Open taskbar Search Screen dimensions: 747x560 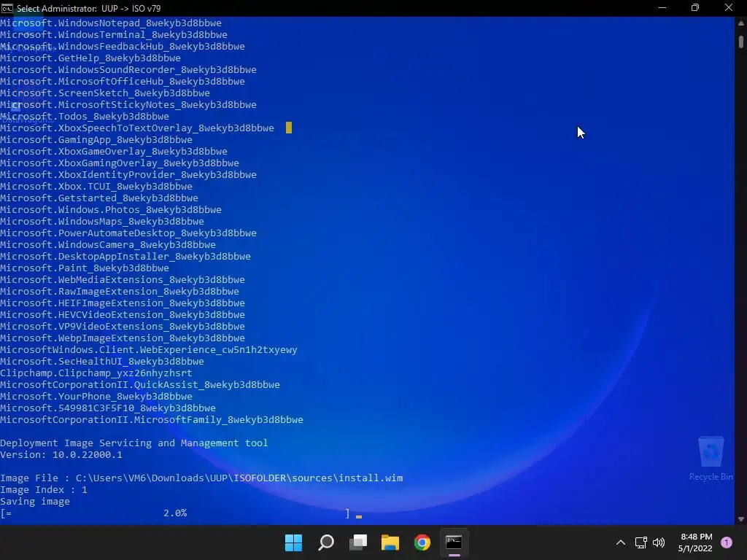(x=326, y=542)
